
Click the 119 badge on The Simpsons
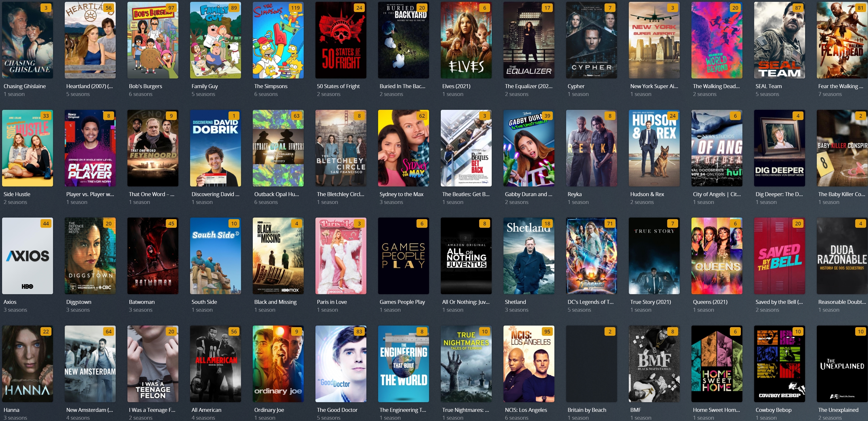click(x=295, y=8)
